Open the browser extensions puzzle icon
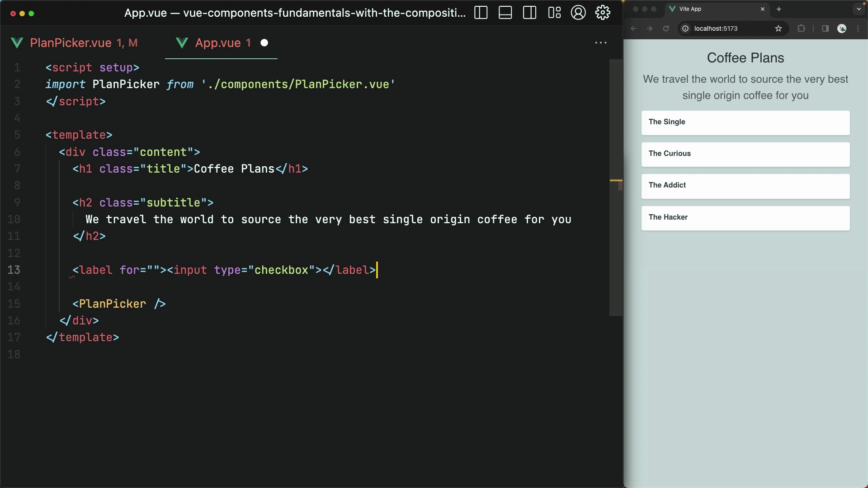Screen dimensions: 868x488 pyautogui.click(x=801, y=28)
